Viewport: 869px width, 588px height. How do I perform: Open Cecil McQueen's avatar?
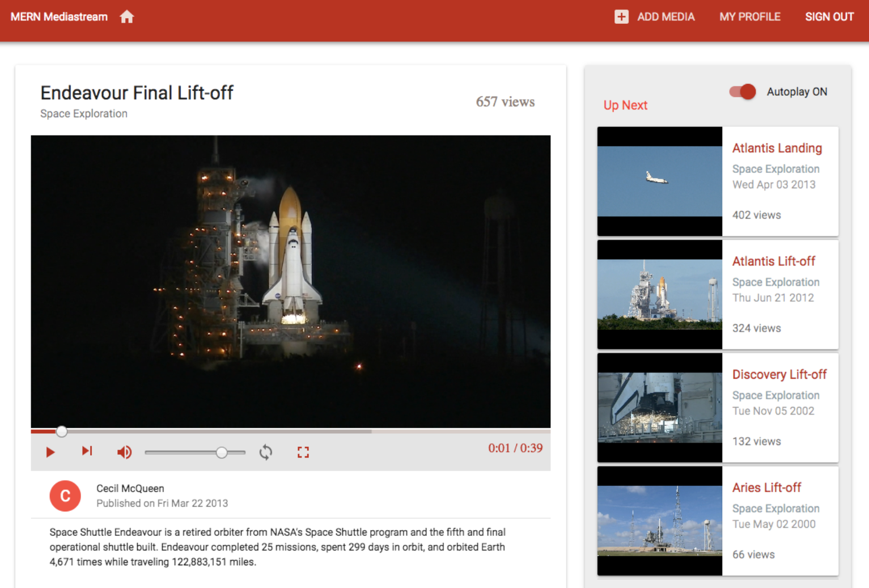(65, 496)
